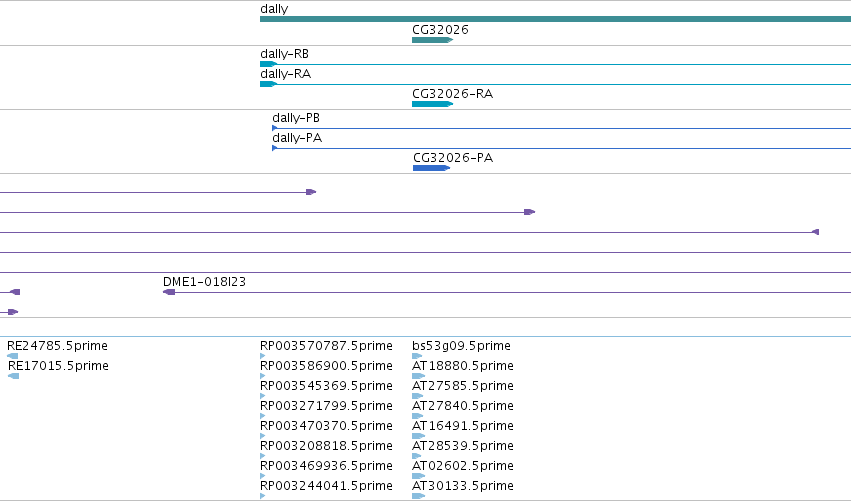851x501 pixels.
Task: Select the dally-RB transcript arrow
Action: 269,64
